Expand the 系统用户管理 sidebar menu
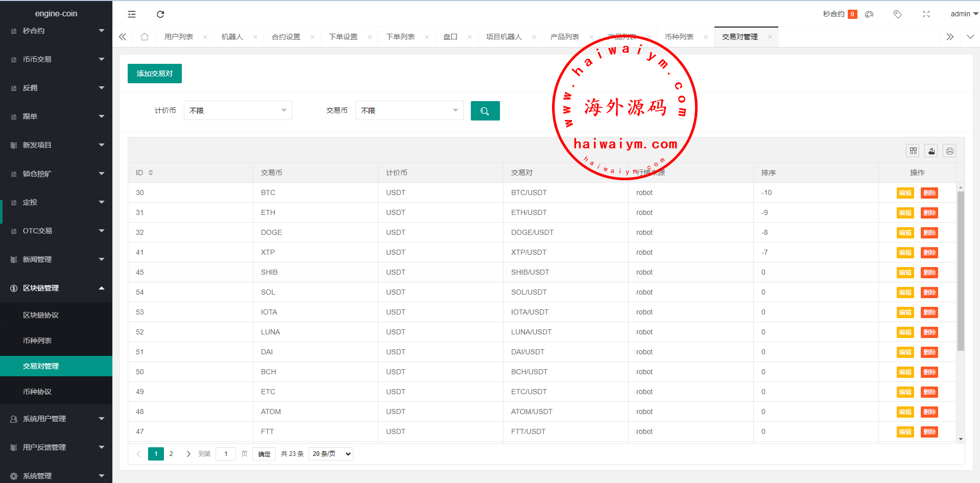Viewport: 980px width, 483px height. coord(56,419)
